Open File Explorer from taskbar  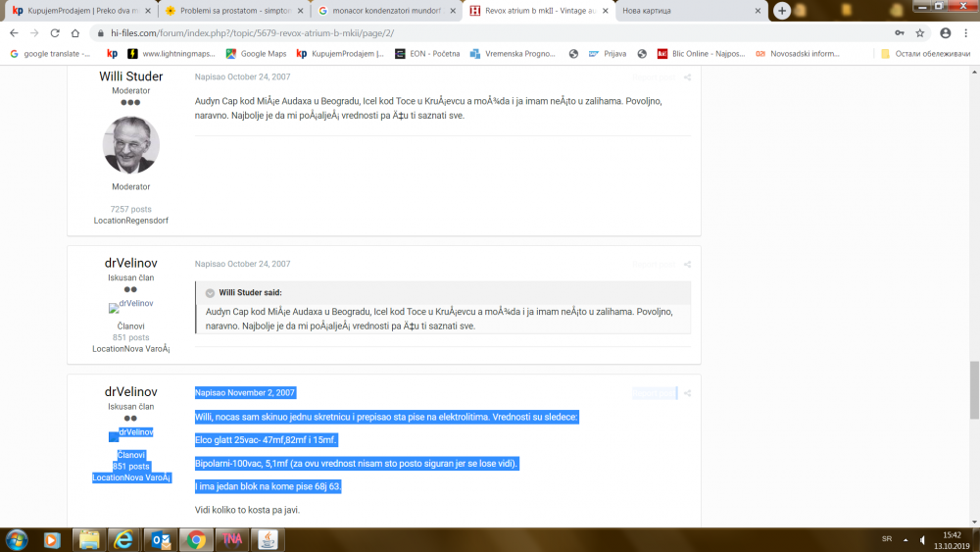89,539
